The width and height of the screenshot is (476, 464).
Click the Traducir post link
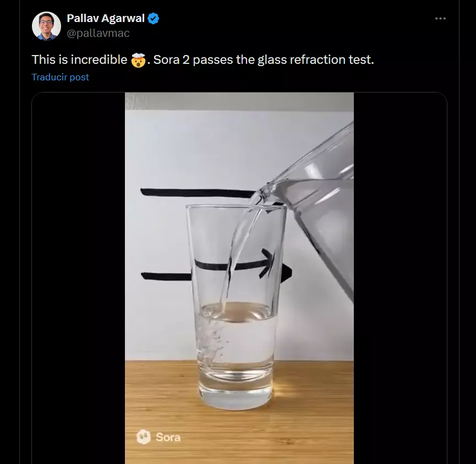(x=60, y=77)
